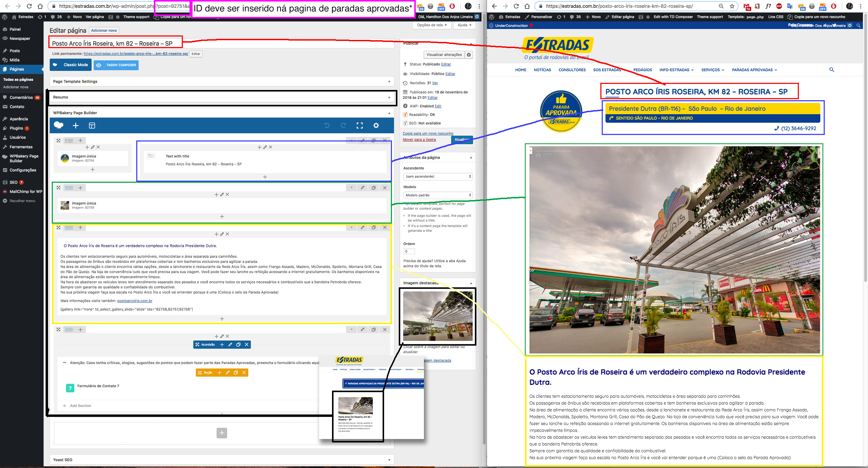Click the gear next to Visualizar alterações

[x=469, y=55]
